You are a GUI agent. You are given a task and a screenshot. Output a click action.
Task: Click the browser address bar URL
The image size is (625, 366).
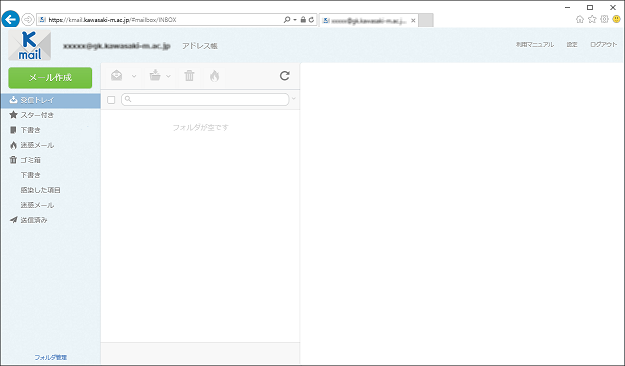click(x=112, y=20)
